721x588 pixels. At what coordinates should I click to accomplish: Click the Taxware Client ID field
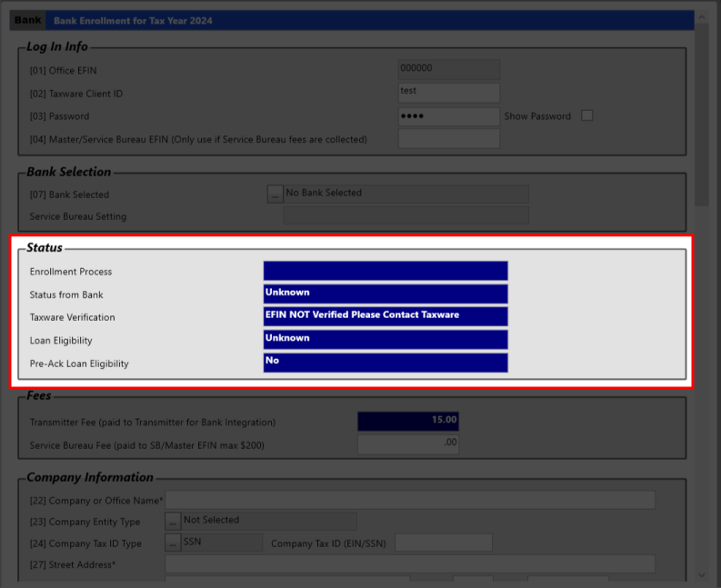pyautogui.click(x=449, y=93)
